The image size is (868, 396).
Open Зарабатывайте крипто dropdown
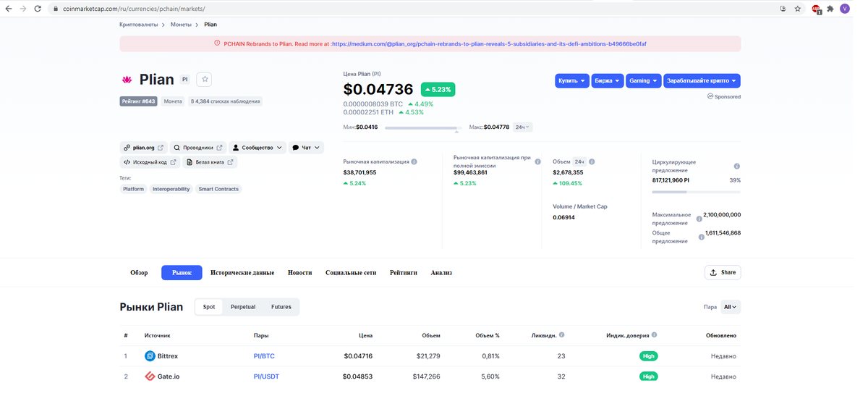tap(702, 81)
